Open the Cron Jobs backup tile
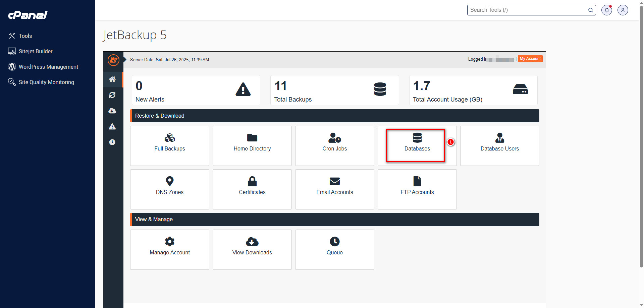644x308 pixels. coord(334,145)
